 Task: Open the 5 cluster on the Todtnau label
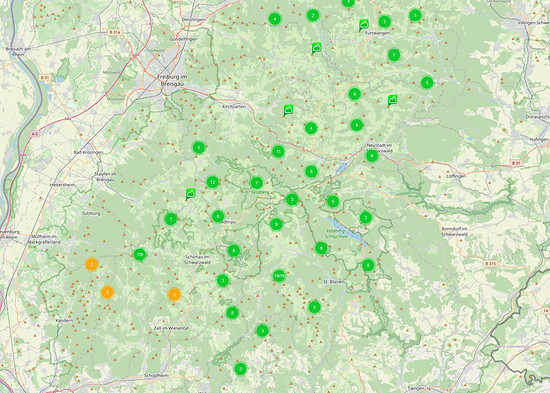point(218,216)
